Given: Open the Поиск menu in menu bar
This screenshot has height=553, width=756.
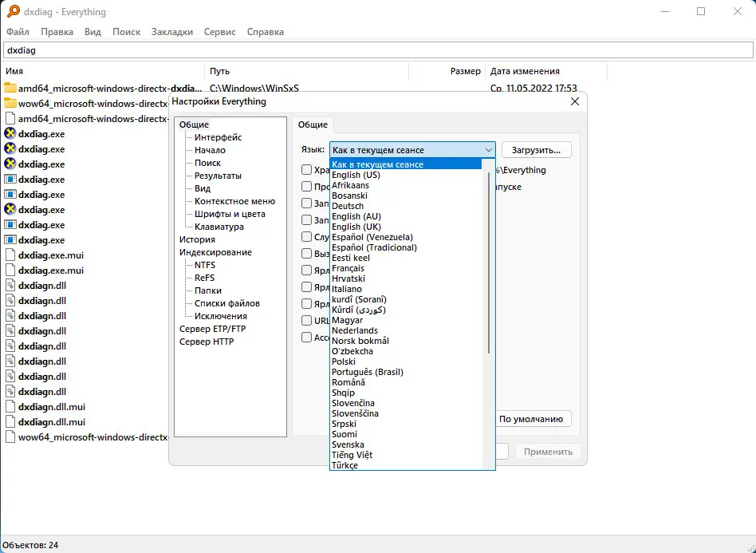Looking at the screenshot, I should [x=126, y=32].
